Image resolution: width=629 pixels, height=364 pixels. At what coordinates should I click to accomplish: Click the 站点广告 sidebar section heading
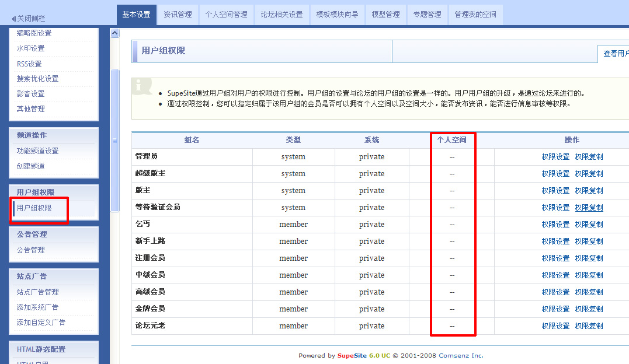point(32,276)
